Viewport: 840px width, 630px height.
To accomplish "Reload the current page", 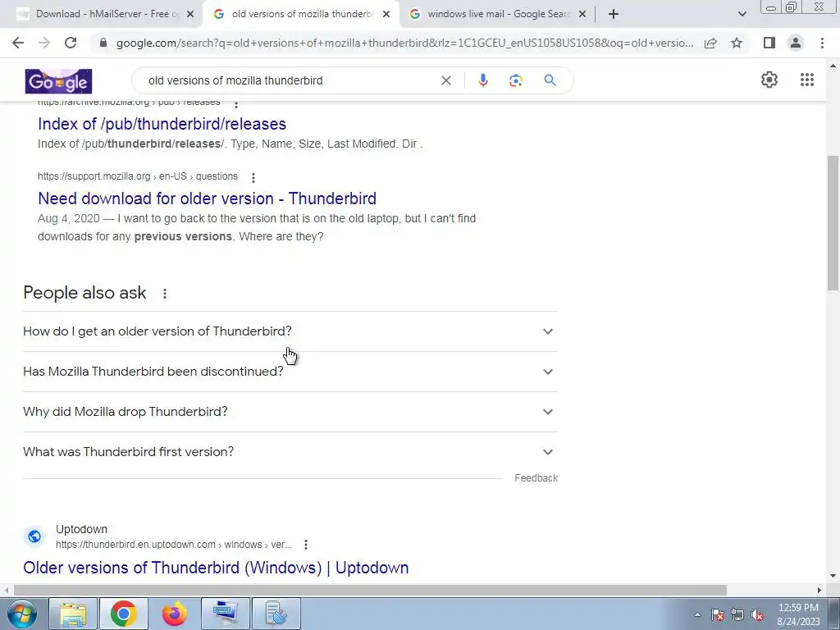I will point(71,43).
